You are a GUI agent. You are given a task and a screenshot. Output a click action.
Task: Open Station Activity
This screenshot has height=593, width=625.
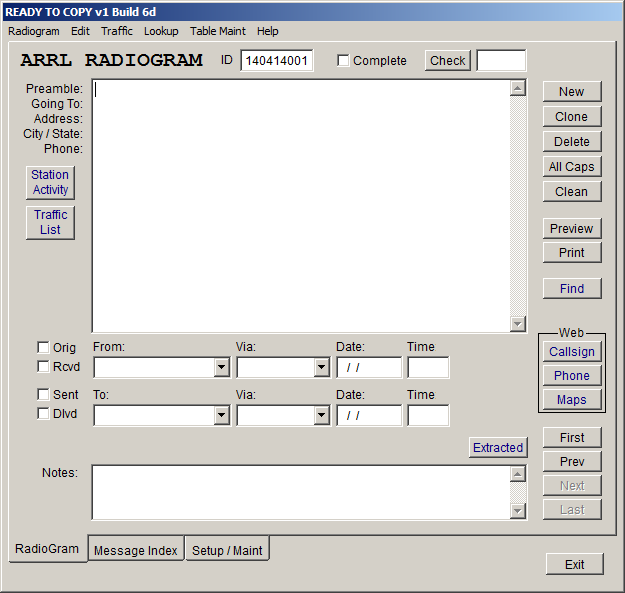tap(50, 183)
